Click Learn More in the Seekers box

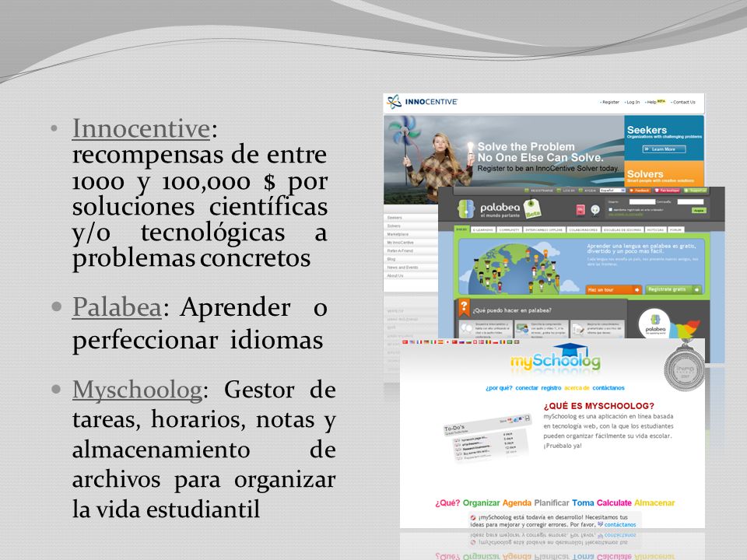pyautogui.click(x=662, y=149)
